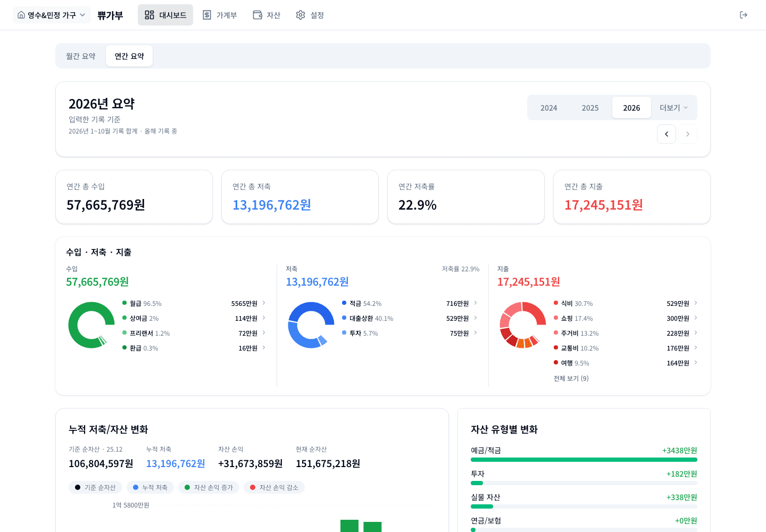Open 대출상환 savings details chevron
766x532 pixels.
(476, 318)
